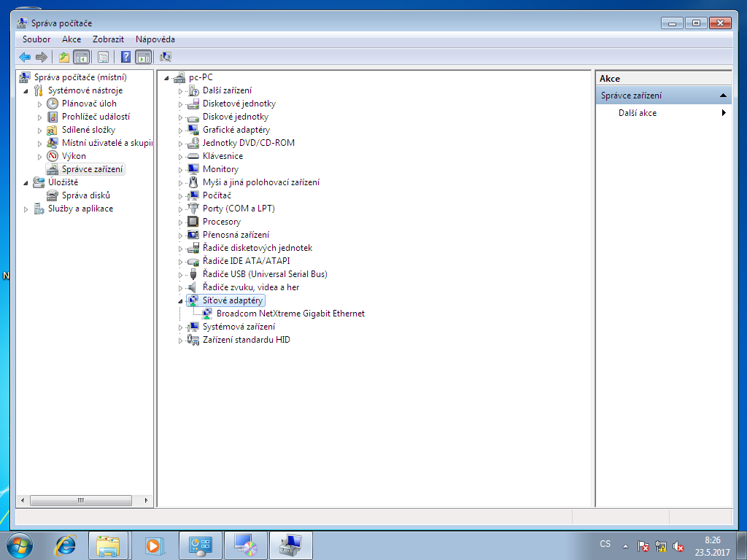Viewport: 747px width, 560px height.
Task: Open the Akce menu
Action: click(71, 39)
